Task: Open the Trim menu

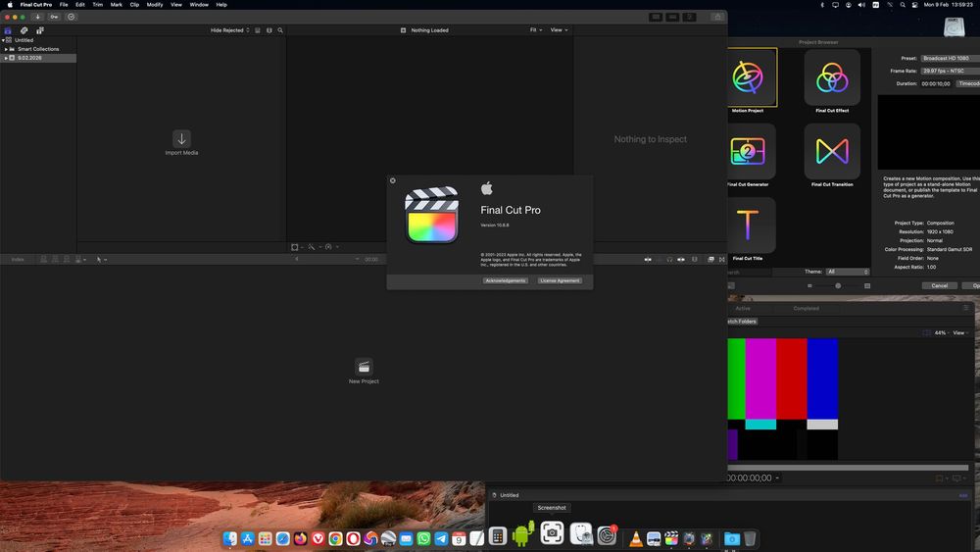Action: [x=97, y=4]
